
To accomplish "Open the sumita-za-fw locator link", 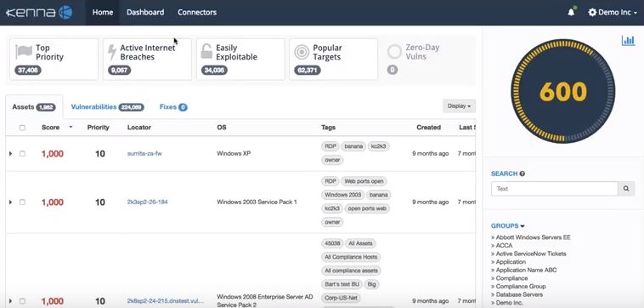I will tap(144, 153).
